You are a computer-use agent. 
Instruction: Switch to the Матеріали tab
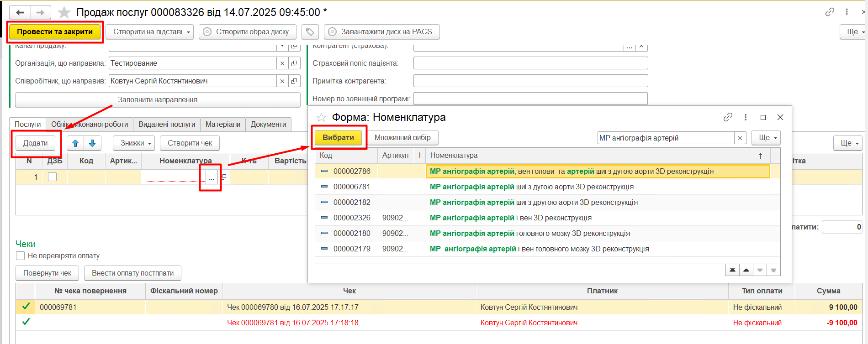click(222, 124)
